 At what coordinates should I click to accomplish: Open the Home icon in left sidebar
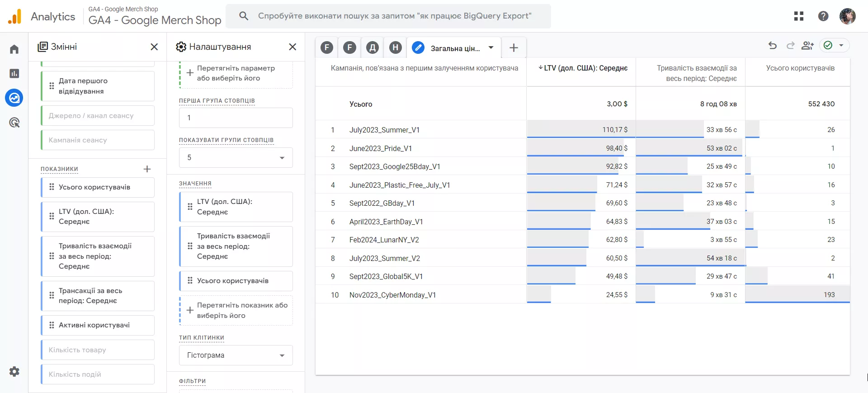coord(14,49)
